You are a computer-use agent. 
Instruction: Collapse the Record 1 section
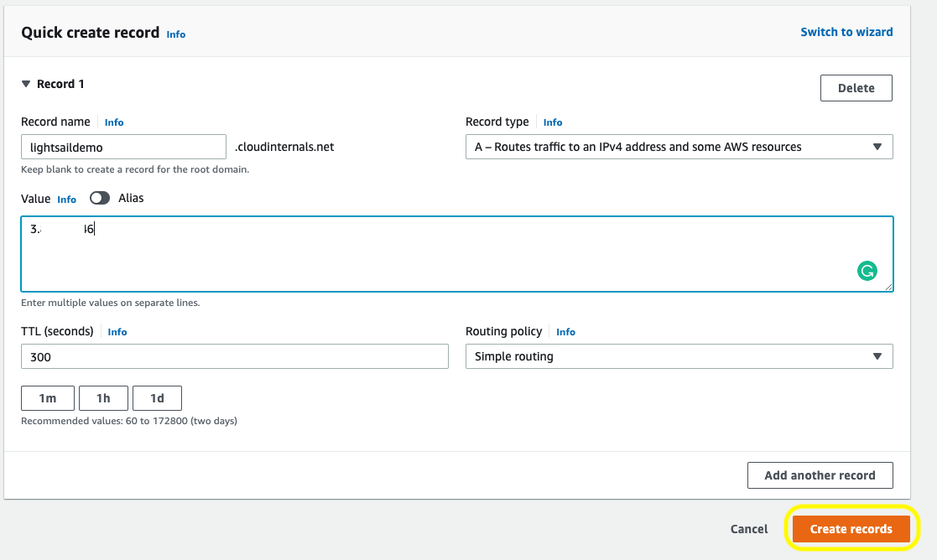(28, 84)
